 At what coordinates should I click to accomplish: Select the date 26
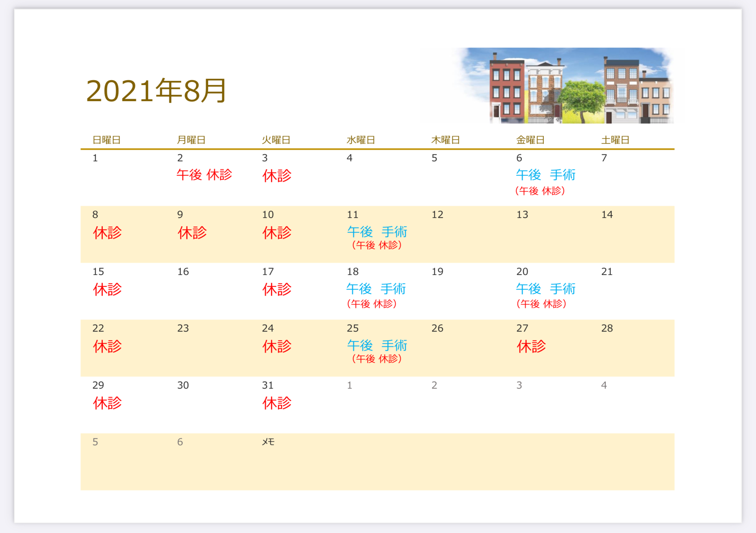pyautogui.click(x=437, y=328)
